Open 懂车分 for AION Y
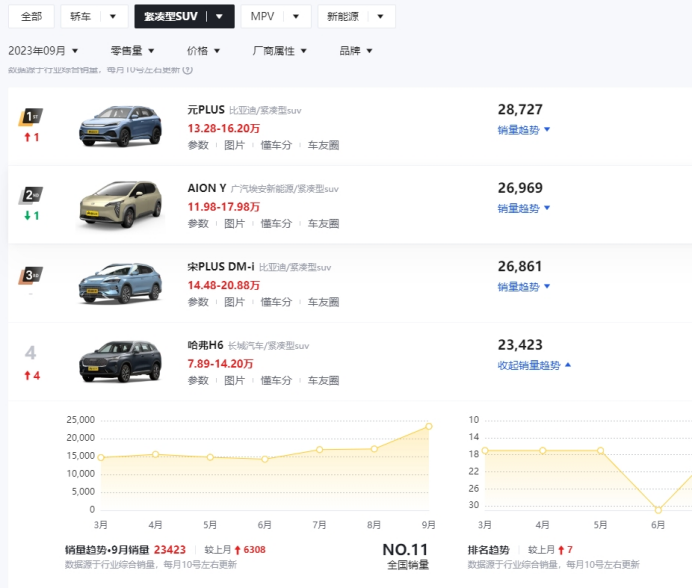 pyautogui.click(x=276, y=224)
